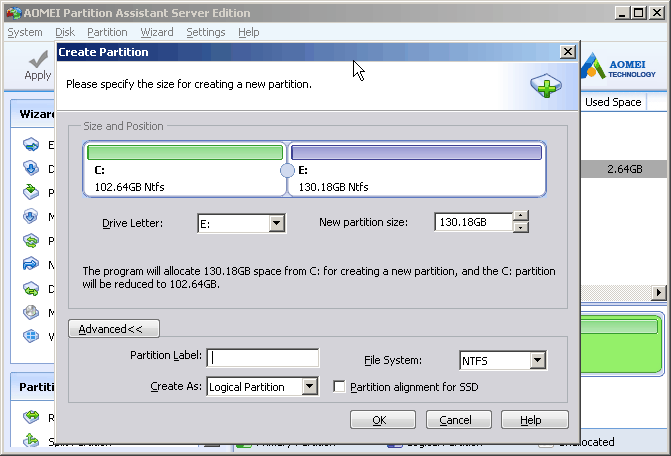Screen dimensions: 671x456
Task: Click the ninth wizard Windows-logo icon
Action: click(x=31, y=336)
